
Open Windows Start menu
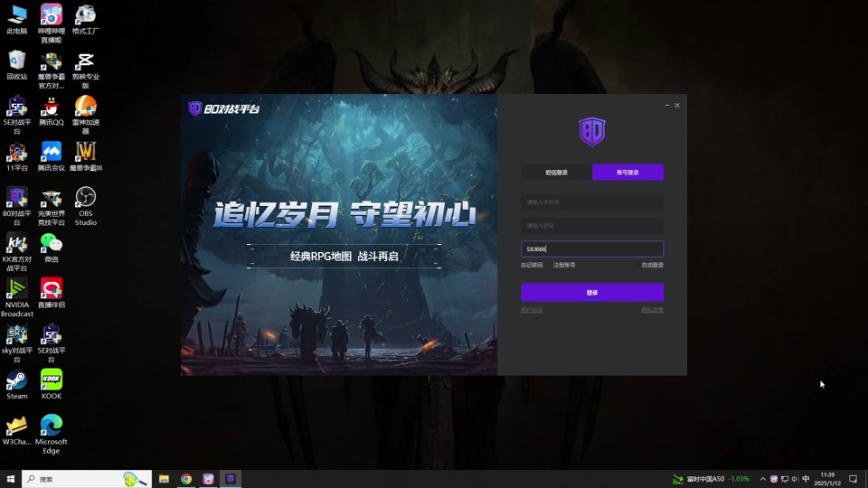(x=11, y=479)
